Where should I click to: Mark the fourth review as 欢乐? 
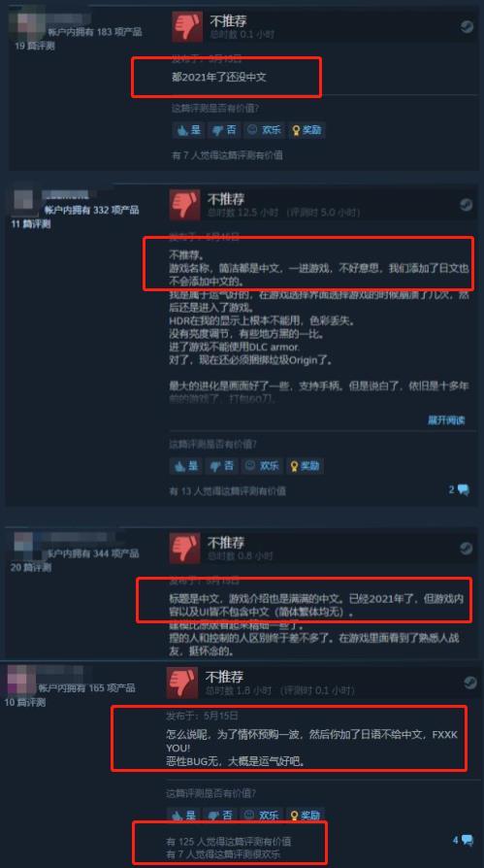click(262, 815)
